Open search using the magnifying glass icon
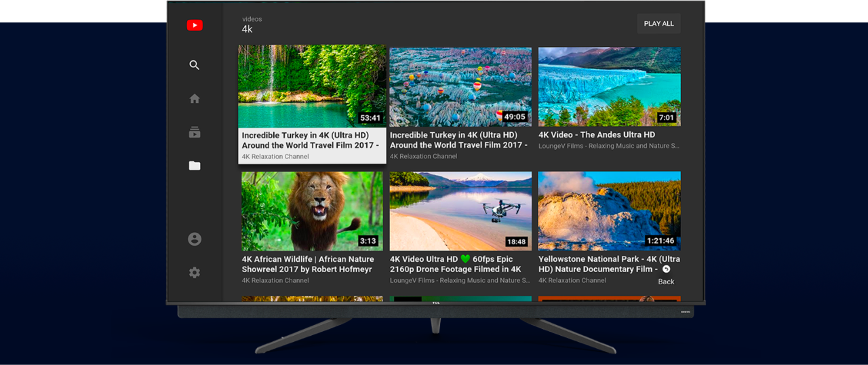868x365 pixels. pyautogui.click(x=195, y=65)
